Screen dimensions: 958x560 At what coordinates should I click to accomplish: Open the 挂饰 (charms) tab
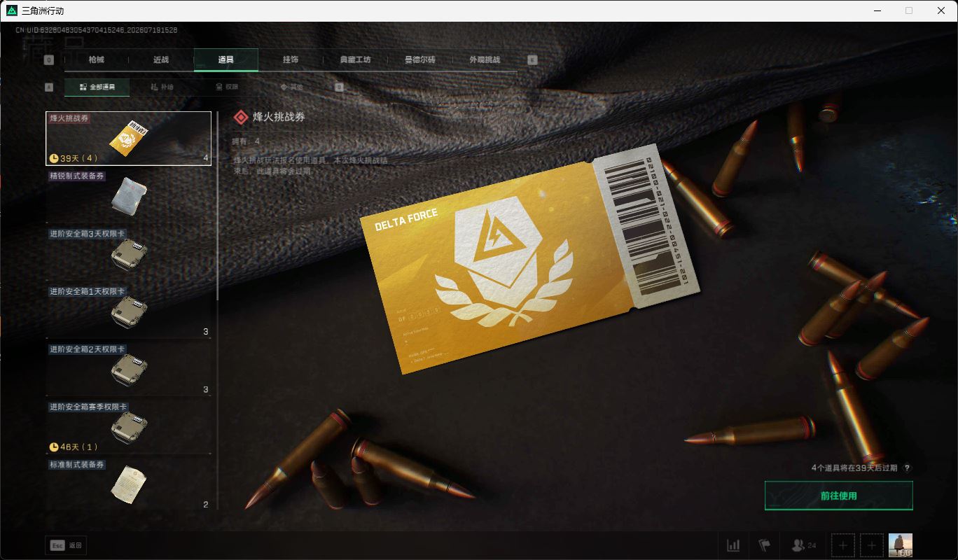point(291,60)
